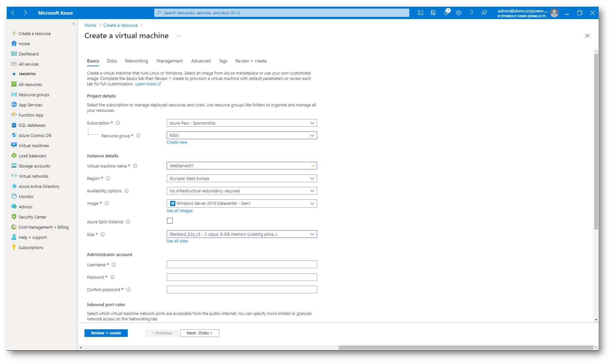
Task: Click the App Services icon
Action: pos(14,104)
